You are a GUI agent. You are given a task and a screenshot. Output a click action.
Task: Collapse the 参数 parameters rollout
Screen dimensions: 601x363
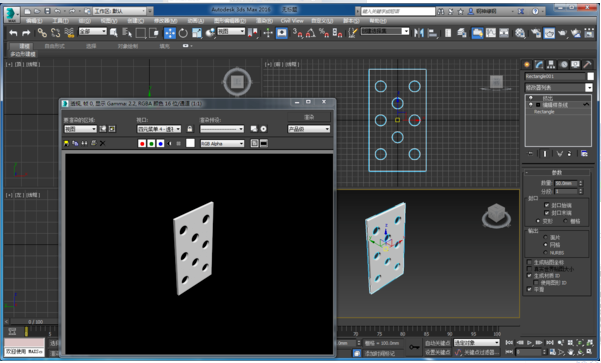tap(557, 172)
